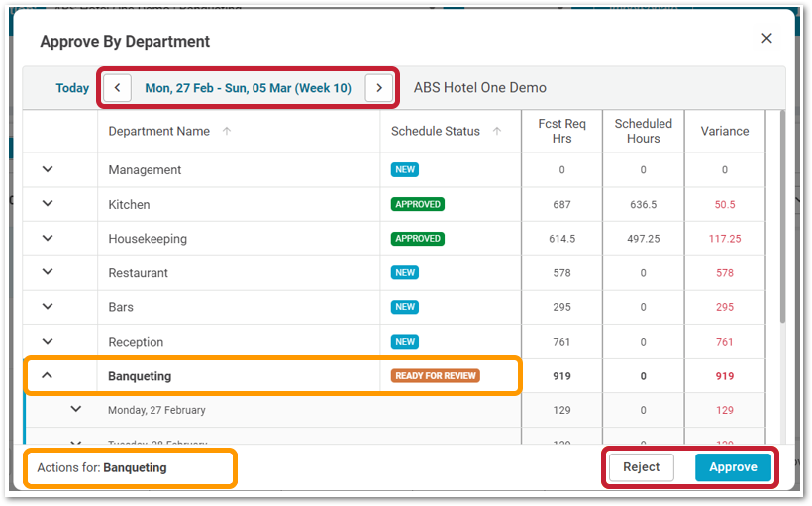Sort by Schedule Status arrow icon
The image size is (812, 506).
point(497,131)
